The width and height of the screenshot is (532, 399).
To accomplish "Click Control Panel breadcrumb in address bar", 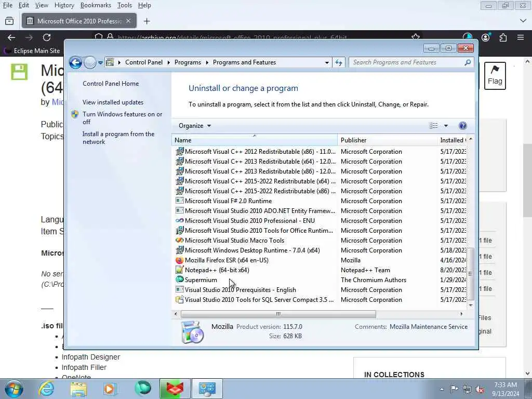I will tap(144, 62).
